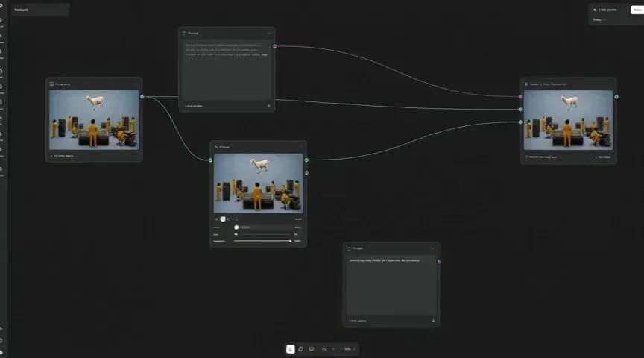Viewport: 644px width, 358px height.
Task: Click the bottom-left link in the right model node
Action: [542, 157]
